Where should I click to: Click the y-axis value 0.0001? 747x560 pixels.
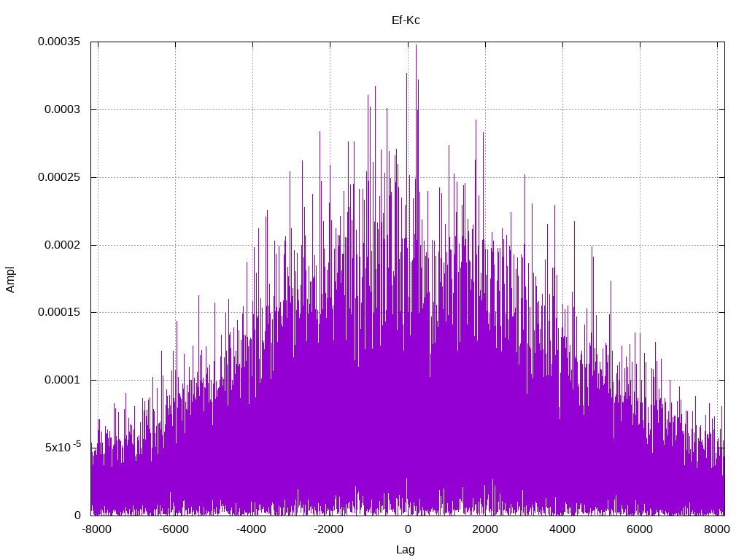click(63, 380)
